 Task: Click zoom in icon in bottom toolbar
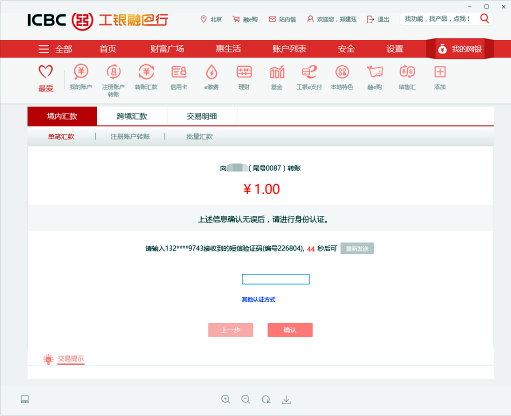pos(226,399)
